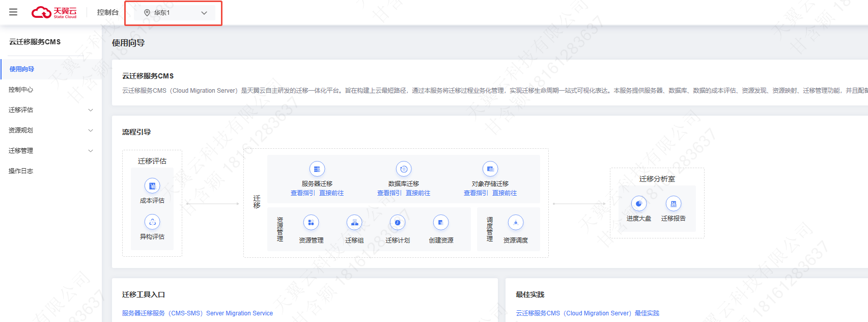868x322 pixels.
Task: Open 查看指引 under 对象存储迁移
Action: click(475, 193)
